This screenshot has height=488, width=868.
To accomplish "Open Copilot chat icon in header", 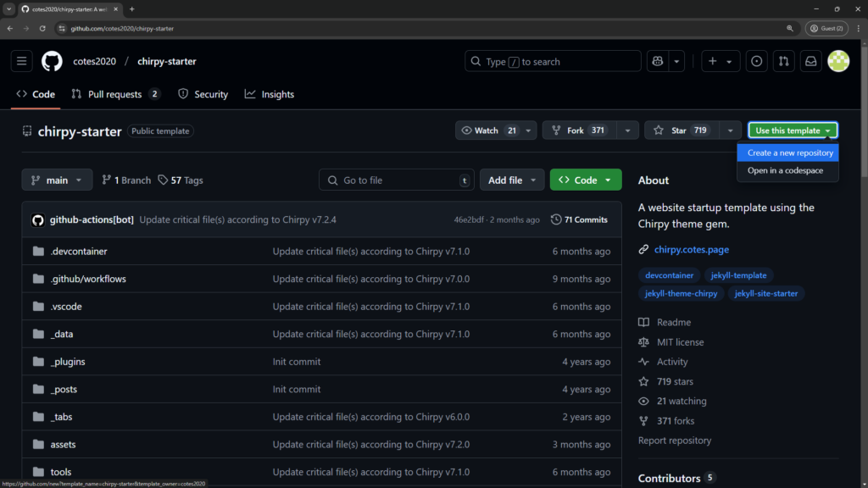I will tap(658, 61).
